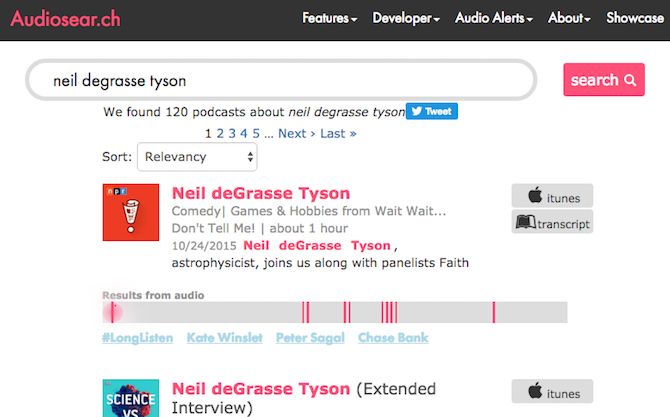Click the #LongListen tag
This screenshot has width=670, height=417.
click(138, 338)
